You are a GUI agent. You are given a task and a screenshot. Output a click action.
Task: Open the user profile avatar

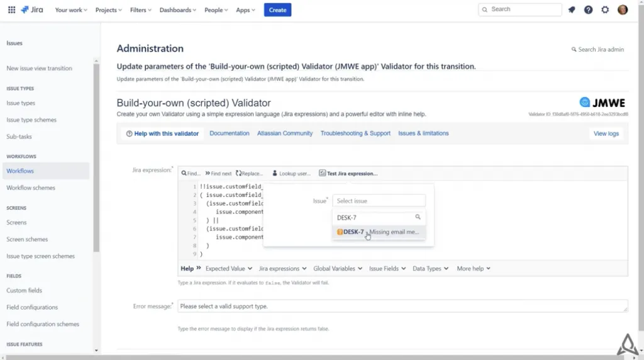[623, 10]
